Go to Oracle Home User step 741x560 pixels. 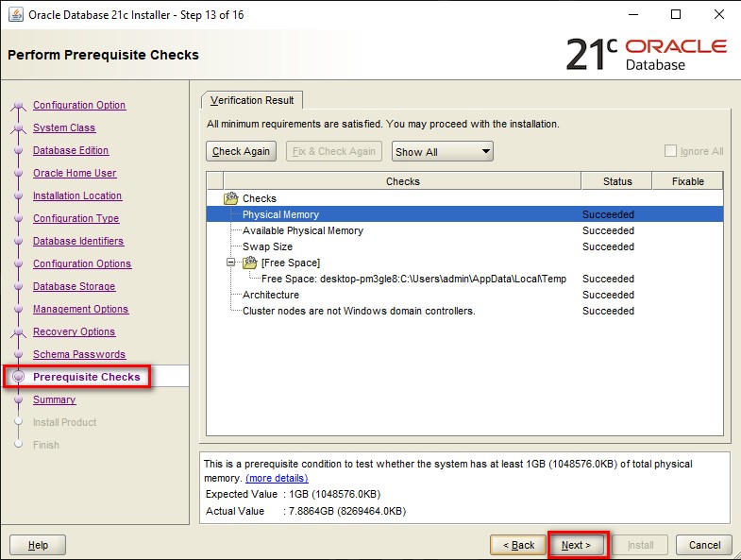click(x=75, y=173)
